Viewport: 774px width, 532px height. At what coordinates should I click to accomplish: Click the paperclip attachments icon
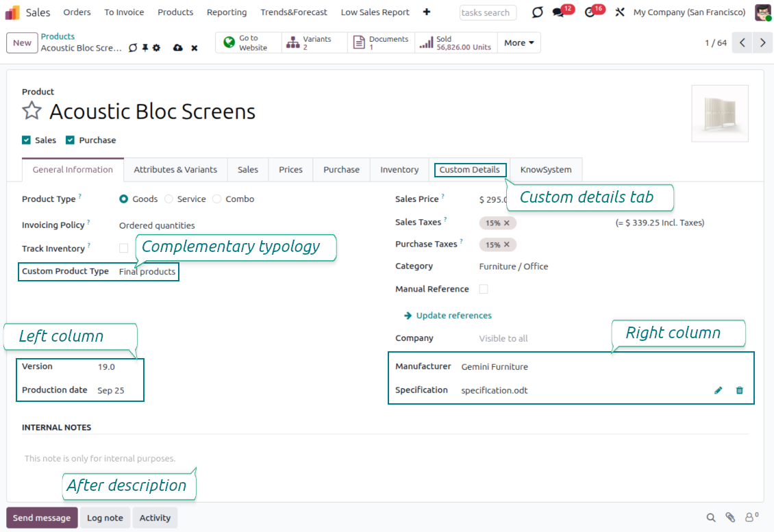(x=730, y=518)
